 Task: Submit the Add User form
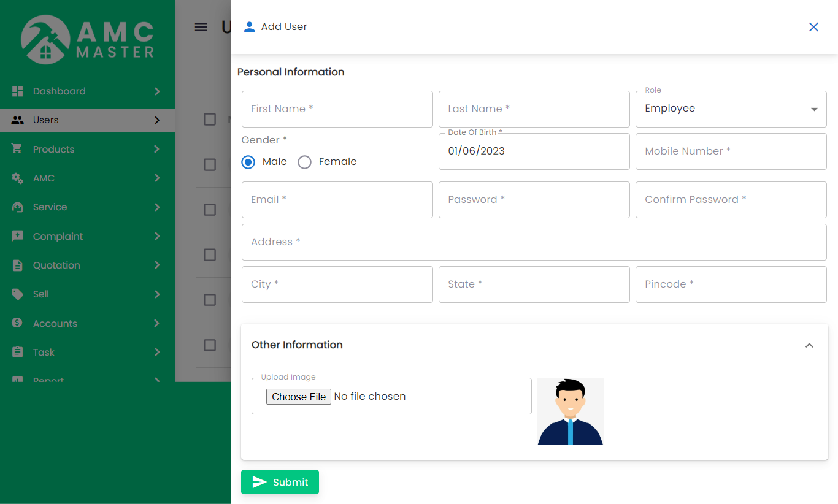click(x=280, y=482)
